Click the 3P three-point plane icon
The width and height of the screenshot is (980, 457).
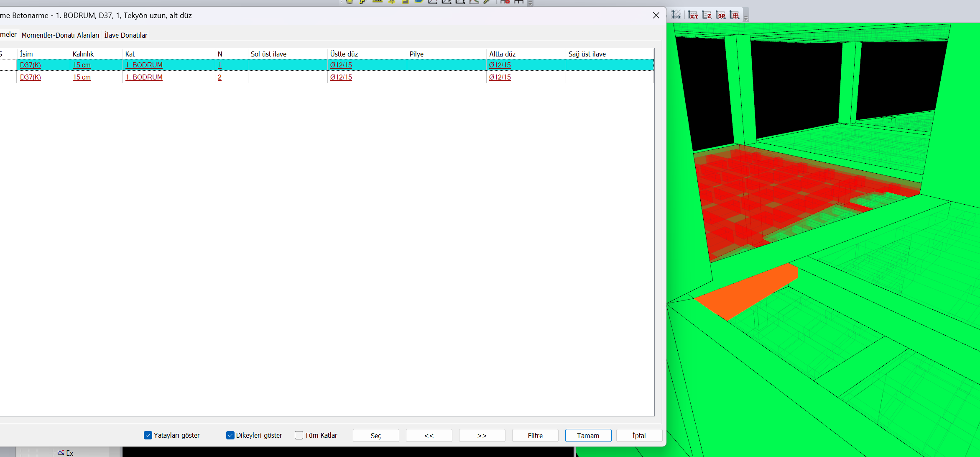pos(720,15)
